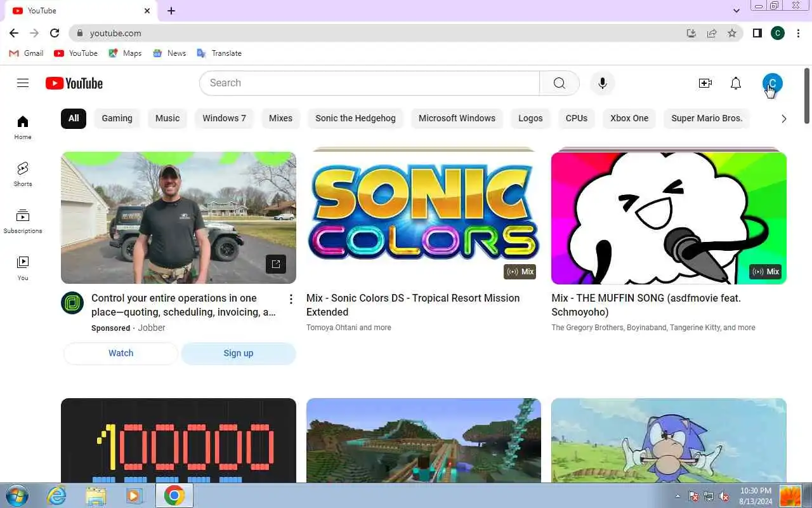
Task: Reload the page
Action: [55, 33]
